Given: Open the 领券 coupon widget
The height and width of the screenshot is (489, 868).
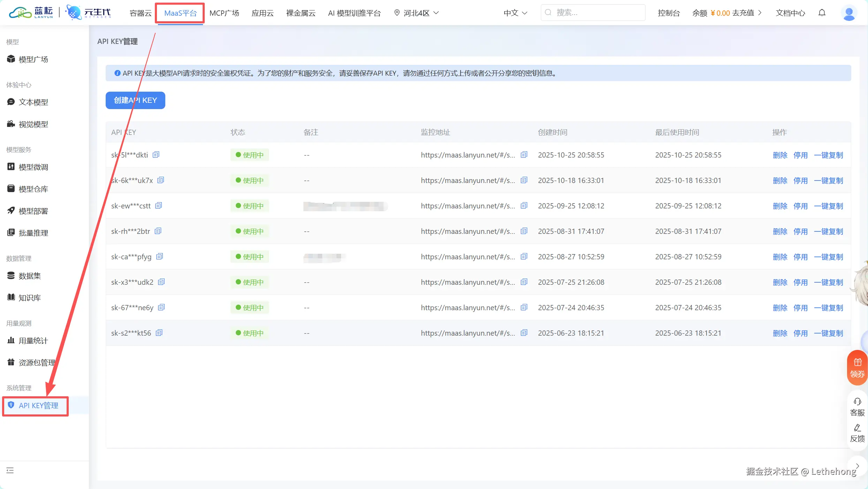Looking at the screenshot, I should click(x=857, y=368).
